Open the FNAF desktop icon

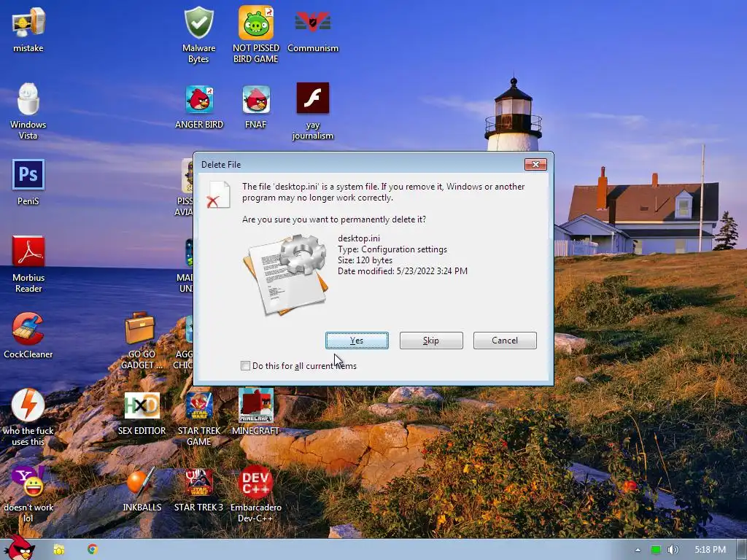256,106
